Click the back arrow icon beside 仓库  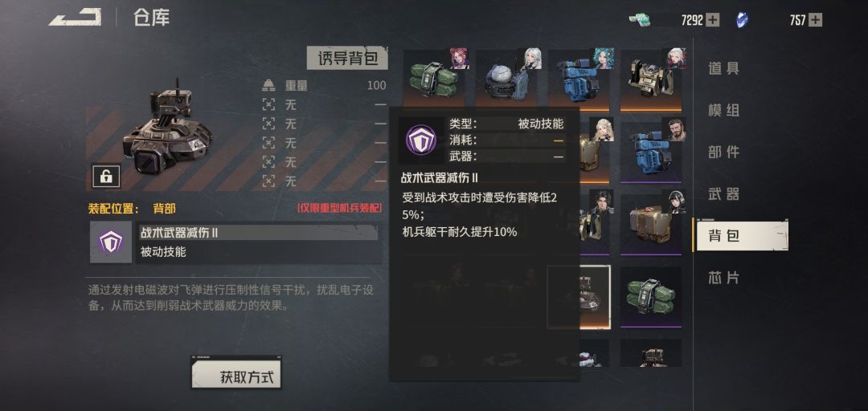pos(75,17)
